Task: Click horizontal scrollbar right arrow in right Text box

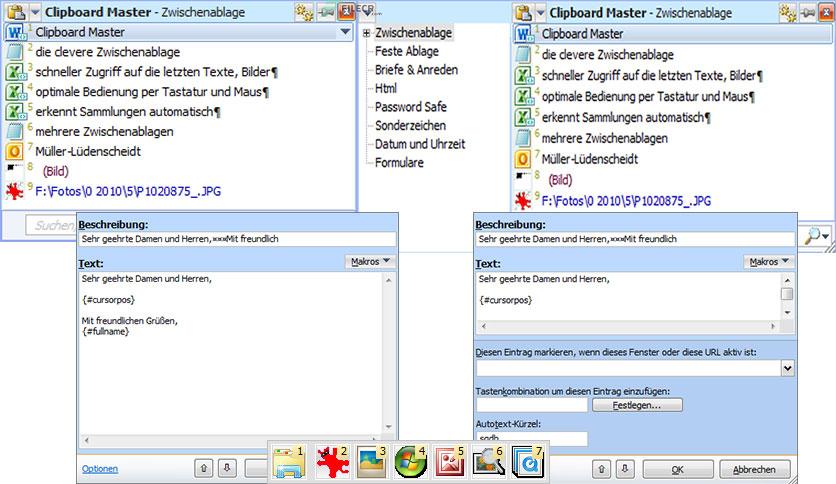Action: [x=773, y=326]
